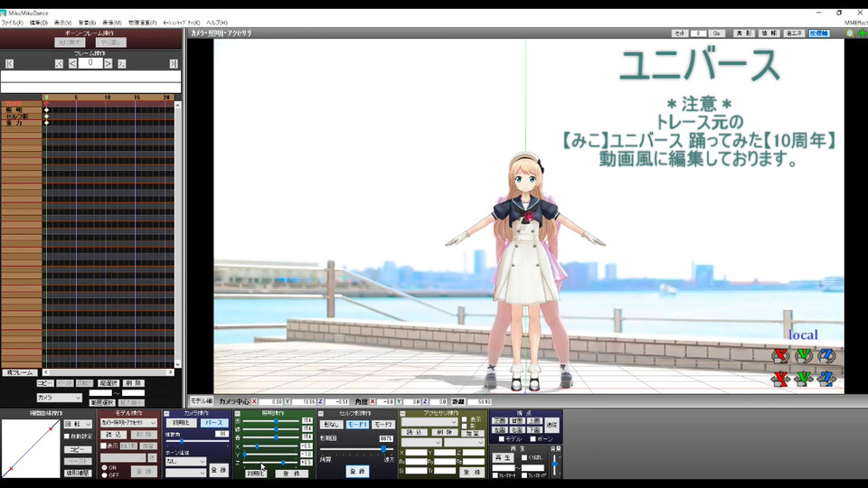
Task: Select ON radio button in model panel
Action: pyautogui.click(x=105, y=467)
